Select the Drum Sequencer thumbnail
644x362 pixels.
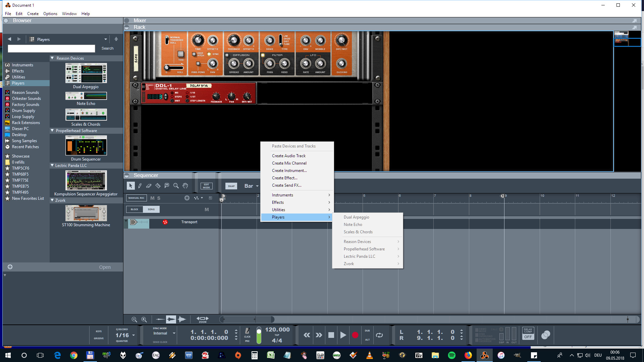coord(86,145)
